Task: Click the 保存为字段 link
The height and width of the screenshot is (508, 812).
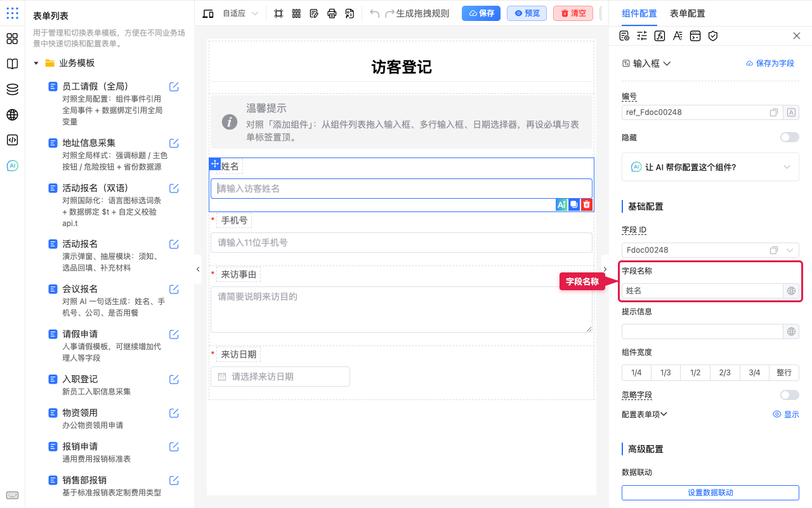Action: [x=770, y=63]
